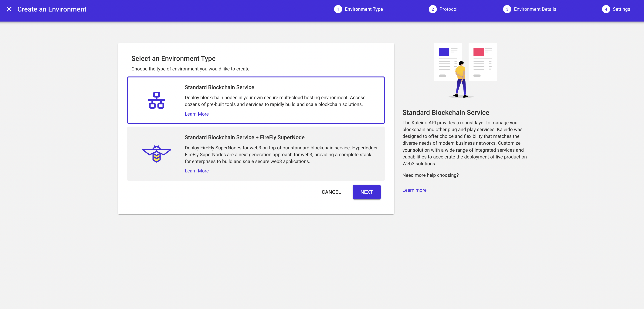The image size is (644, 309).
Task: Click 'Choose the type of environment' subtitle
Action: pos(190,69)
